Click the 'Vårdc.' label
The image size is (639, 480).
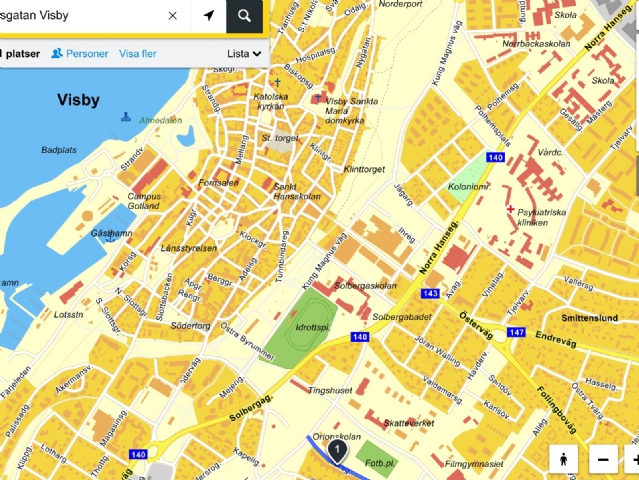[550, 152]
